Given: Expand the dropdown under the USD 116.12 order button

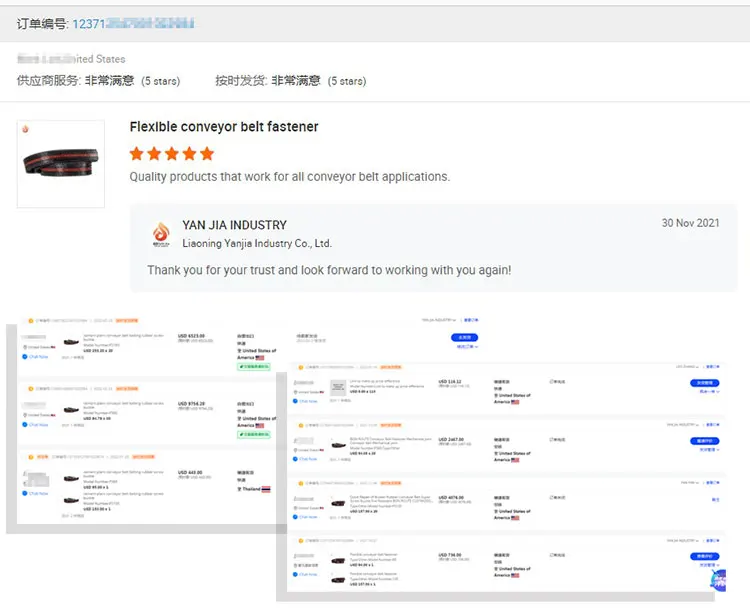Looking at the screenshot, I should pos(708,392).
